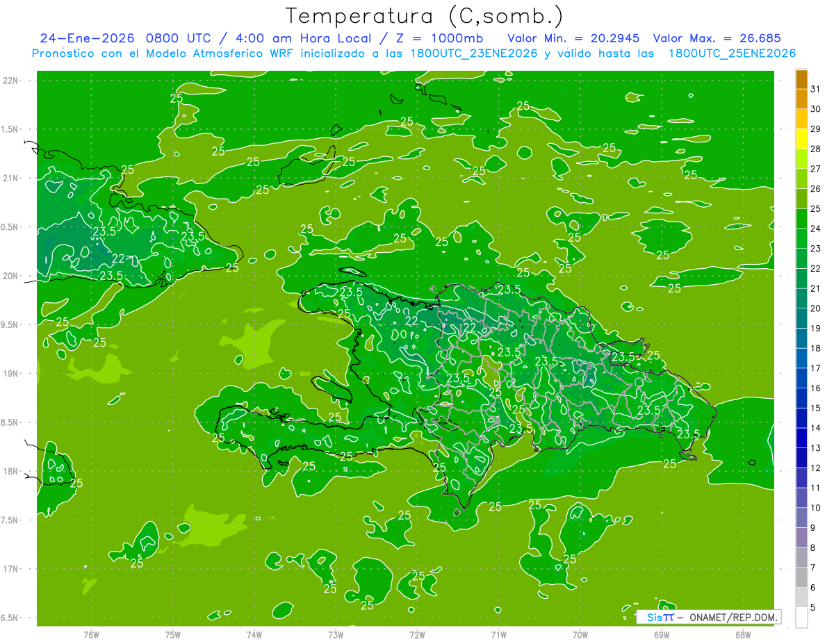Screen dimensions: 834x644
Task: Click the '68W' longitude axis label
Action: 743,635
